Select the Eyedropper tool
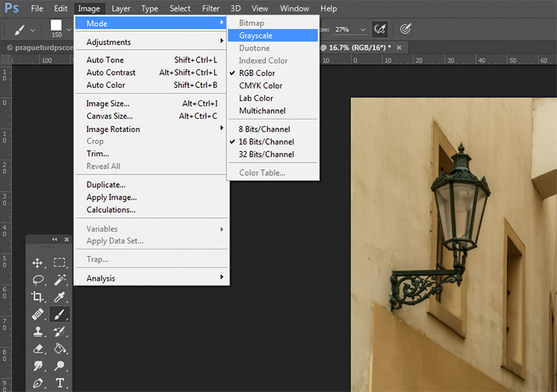Screen dimensions: 557x392 (59, 297)
